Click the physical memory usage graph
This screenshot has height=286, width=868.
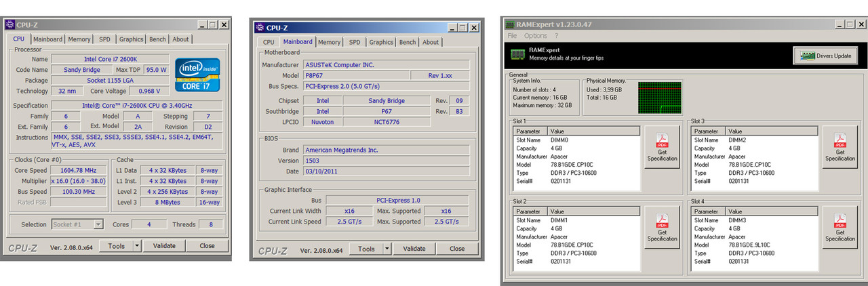pos(660,99)
